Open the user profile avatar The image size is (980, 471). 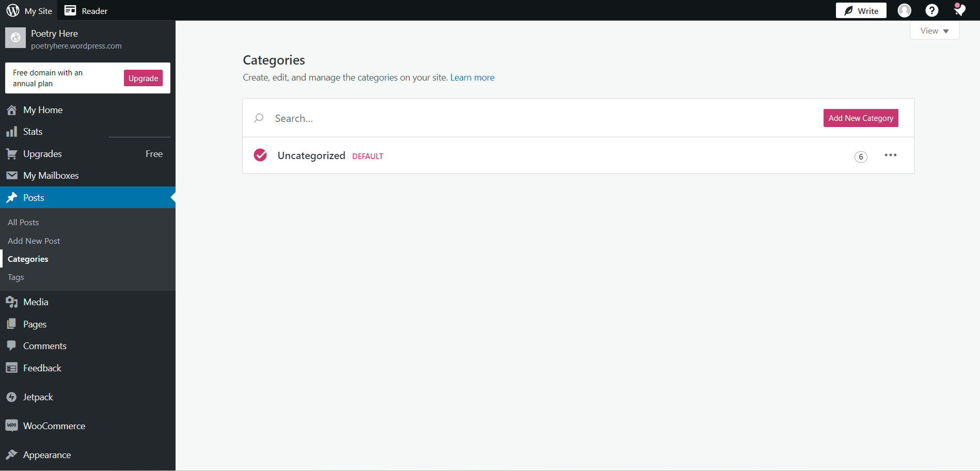tap(904, 10)
